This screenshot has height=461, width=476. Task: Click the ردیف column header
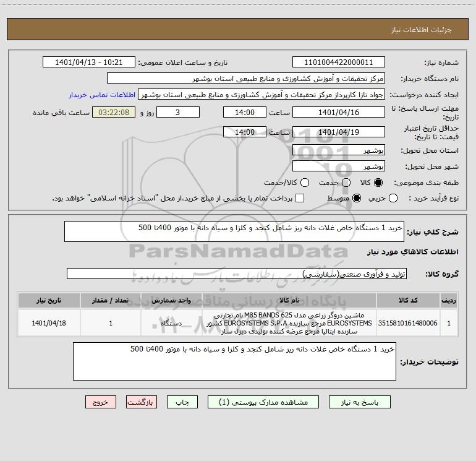pos(449,300)
